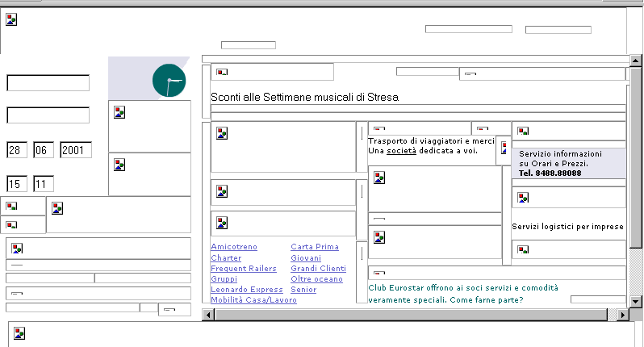Click the year field showing 2001
Viewport: 644px width, 347px height.
[x=76, y=150]
